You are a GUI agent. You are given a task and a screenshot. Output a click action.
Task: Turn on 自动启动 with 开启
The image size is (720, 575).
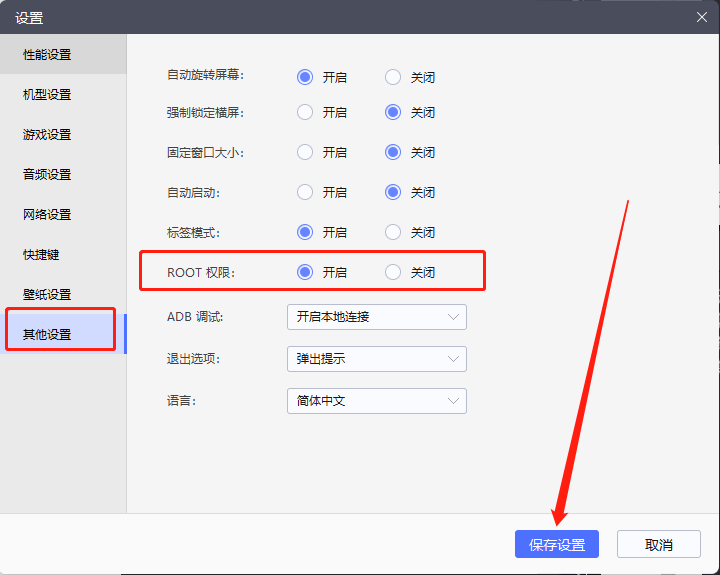tap(305, 192)
